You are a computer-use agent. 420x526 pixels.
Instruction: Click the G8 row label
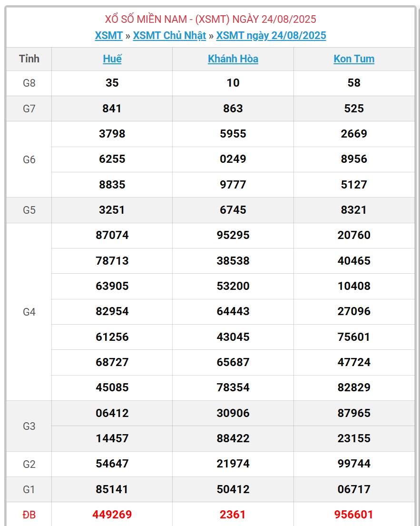(29, 83)
